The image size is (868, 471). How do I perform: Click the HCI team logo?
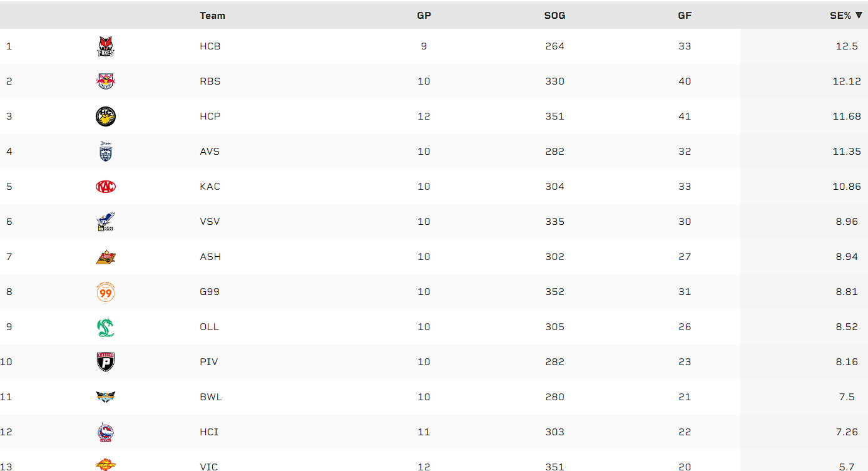tap(106, 432)
